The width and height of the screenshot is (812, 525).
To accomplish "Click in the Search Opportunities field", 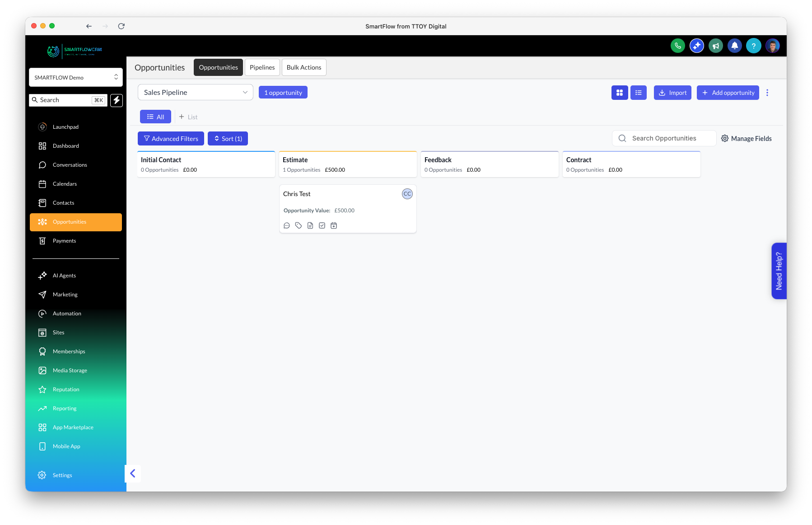I will click(664, 138).
